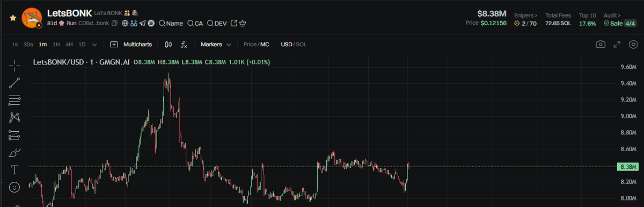Copy the CDBd...bonk contract address
The height and width of the screenshot is (207, 644).
pyautogui.click(x=114, y=23)
